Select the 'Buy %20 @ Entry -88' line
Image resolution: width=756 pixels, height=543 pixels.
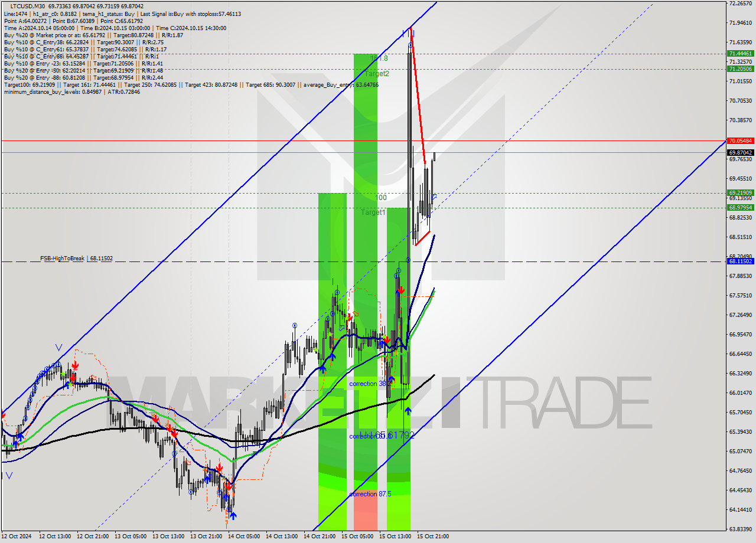83,77
